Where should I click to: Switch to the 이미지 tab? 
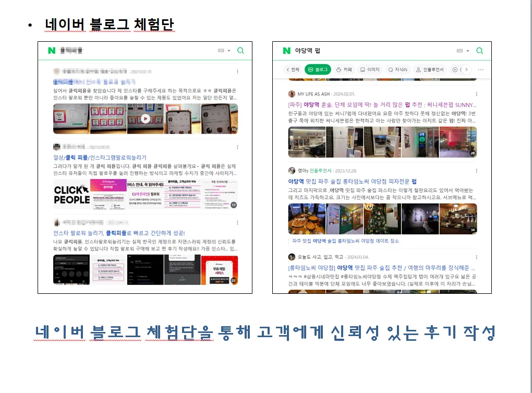(x=370, y=69)
